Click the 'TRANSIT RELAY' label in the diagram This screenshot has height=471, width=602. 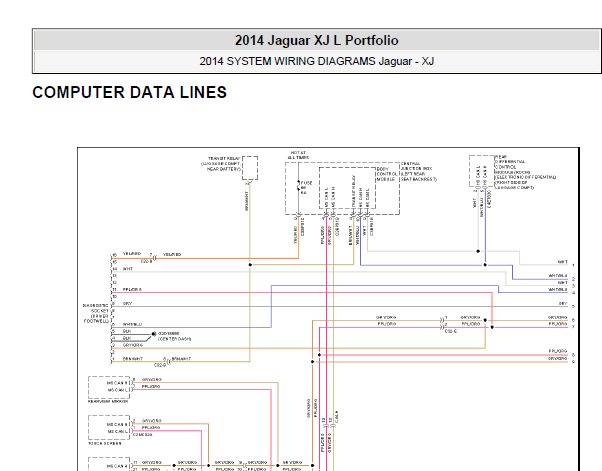point(224,159)
